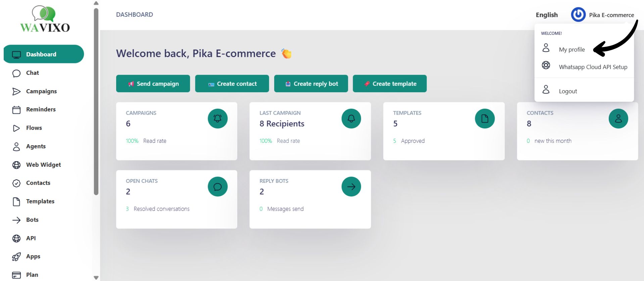
Task: Choose Logout from the account menu
Action: pos(568,91)
